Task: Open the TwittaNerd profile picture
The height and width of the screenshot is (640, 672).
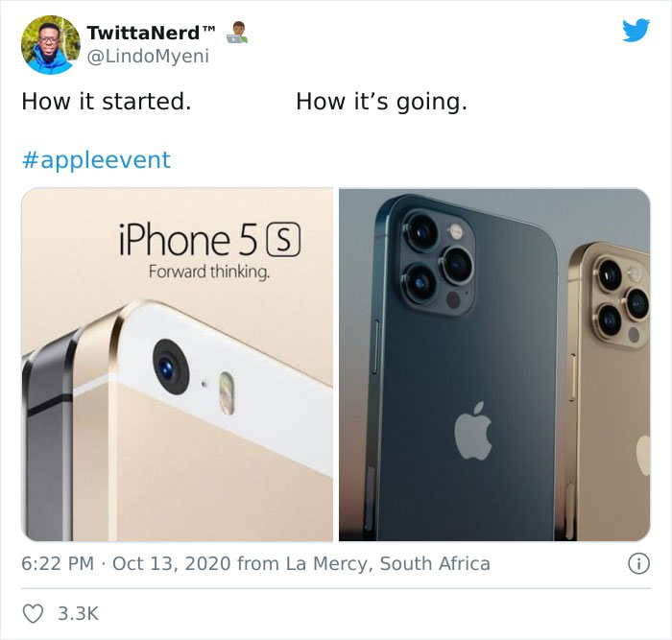Action: tap(49, 45)
